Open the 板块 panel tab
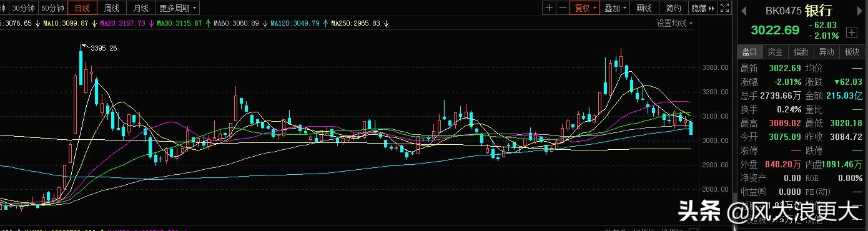 click(852, 52)
